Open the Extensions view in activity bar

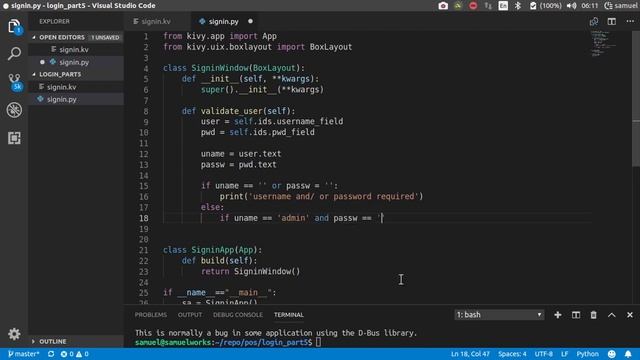[14, 138]
